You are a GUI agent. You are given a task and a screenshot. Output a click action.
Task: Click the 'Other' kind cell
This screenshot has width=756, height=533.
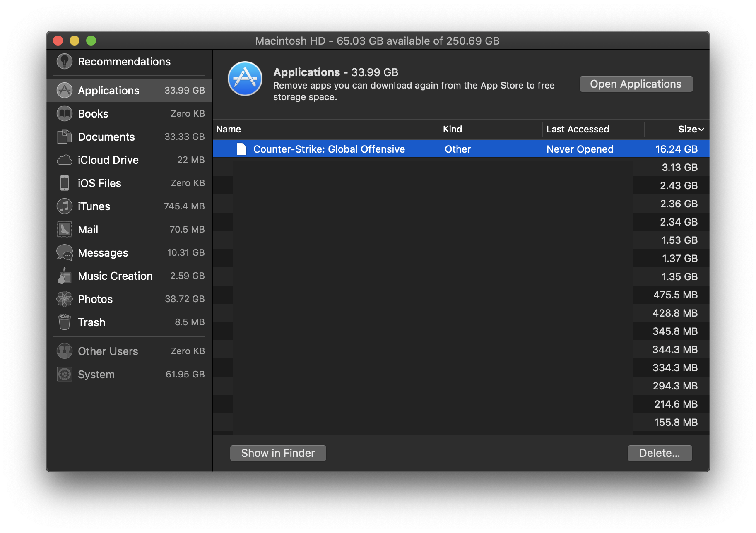click(458, 149)
